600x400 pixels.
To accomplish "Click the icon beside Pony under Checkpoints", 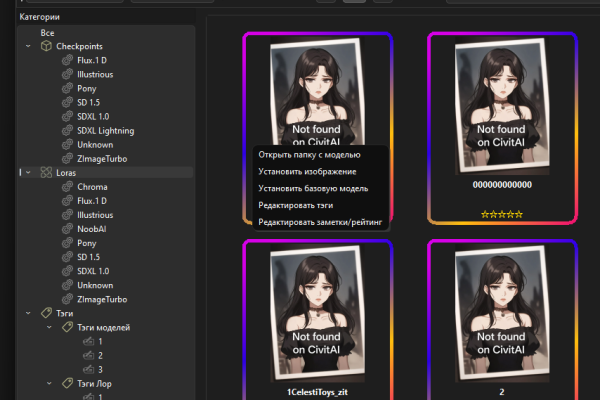I will (67, 88).
